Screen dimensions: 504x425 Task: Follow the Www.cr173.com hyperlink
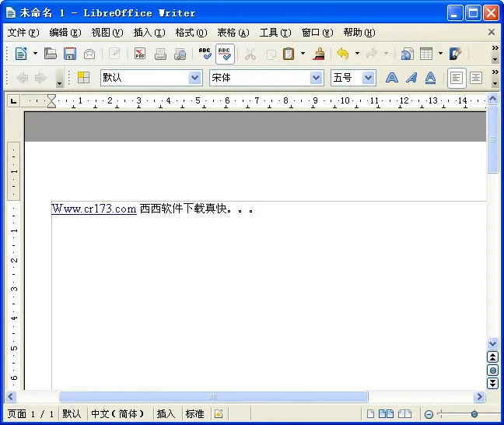(94, 209)
